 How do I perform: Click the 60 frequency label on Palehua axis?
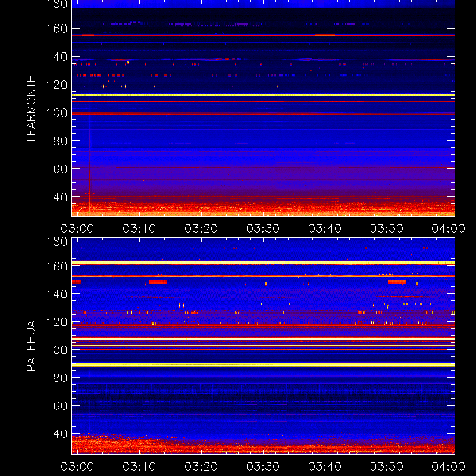tap(60, 406)
